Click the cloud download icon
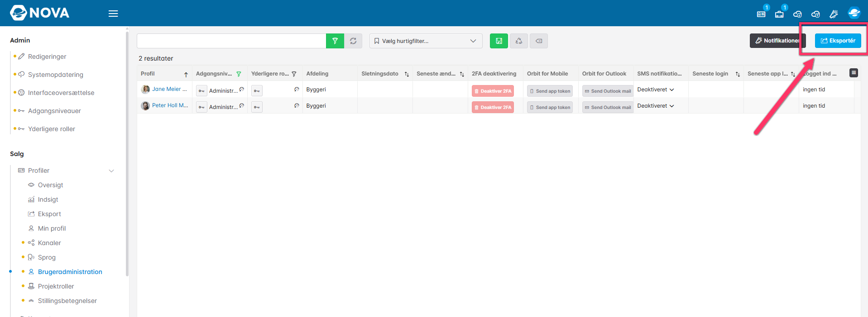 [797, 14]
